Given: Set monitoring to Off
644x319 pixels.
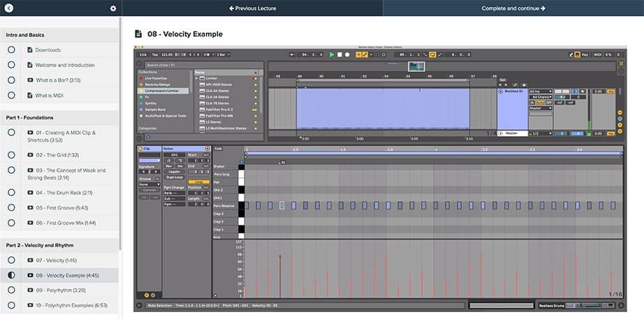Looking at the screenshot, I should tap(549, 102).
